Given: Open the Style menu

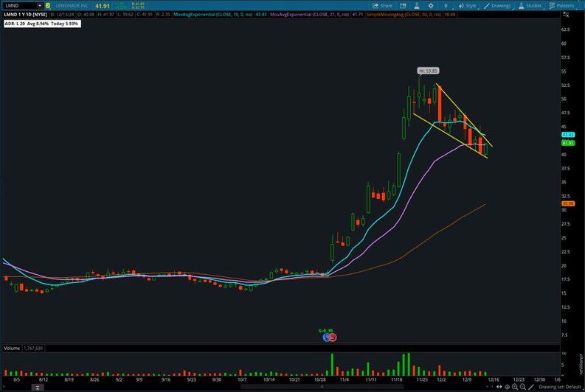Looking at the screenshot, I should click(468, 6).
